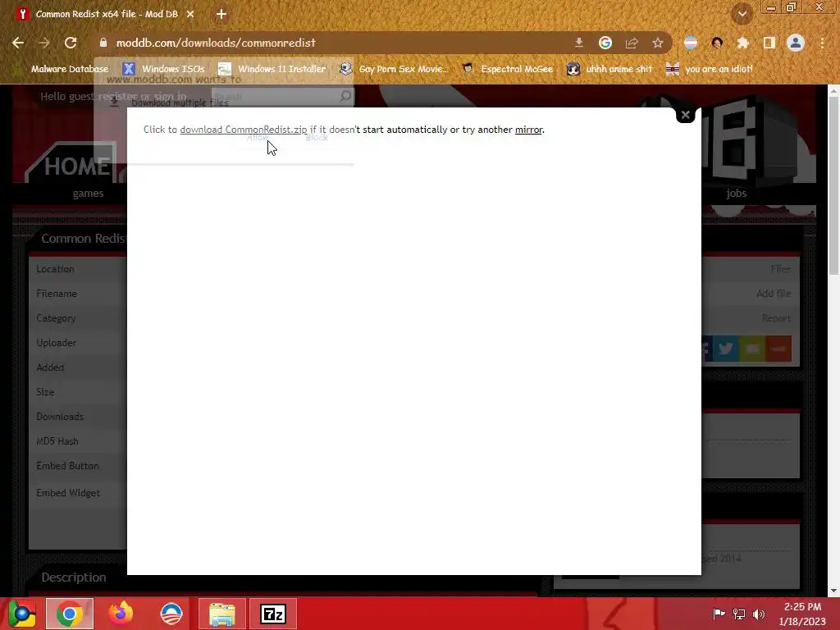Click the round avatar extension icon
This screenshot has height=630, width=840.
coord(717,43)
